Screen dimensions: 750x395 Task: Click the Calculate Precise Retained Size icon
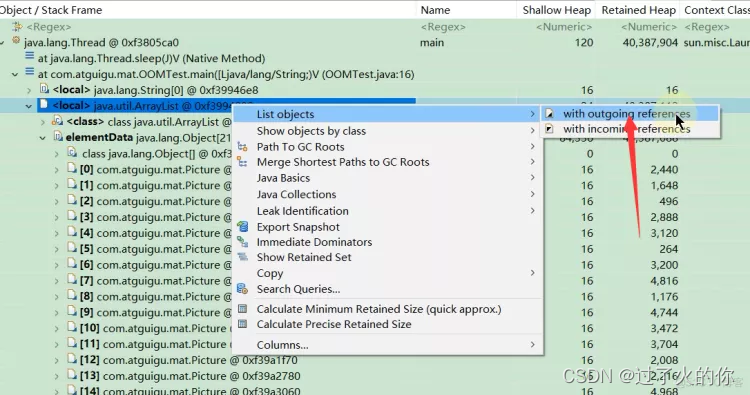(243, 324)
